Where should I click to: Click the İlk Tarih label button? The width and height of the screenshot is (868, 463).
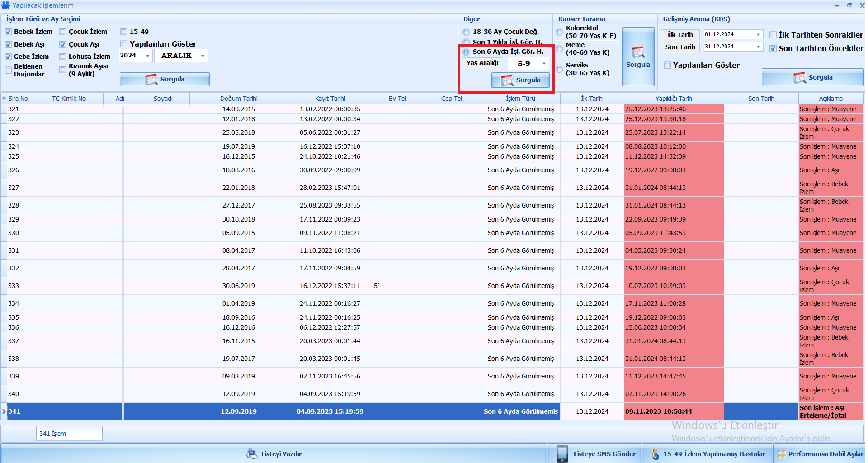coord(680,35)
